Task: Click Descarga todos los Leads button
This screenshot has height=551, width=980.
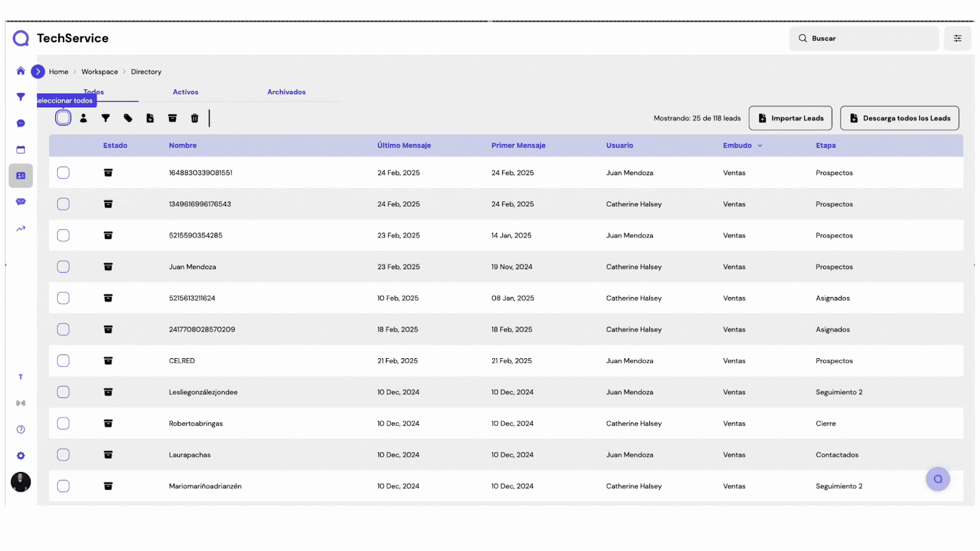Action: pos(899,118)
